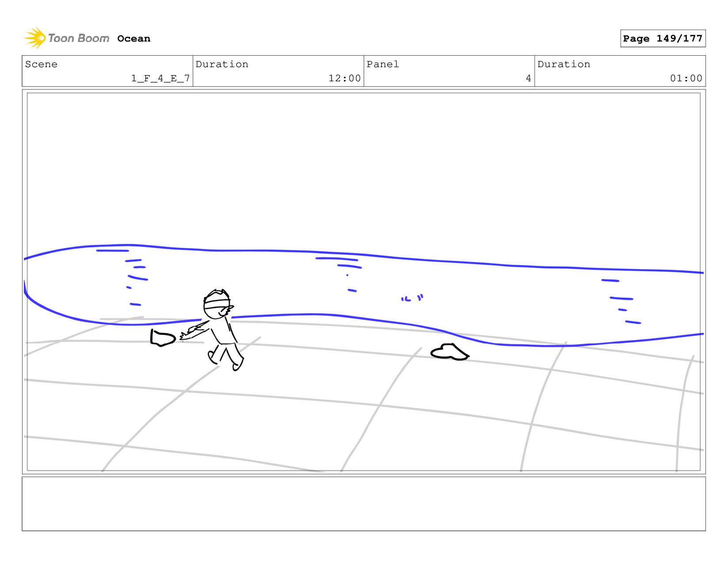Click the Toon Boom logo

(x=67, y=38)
